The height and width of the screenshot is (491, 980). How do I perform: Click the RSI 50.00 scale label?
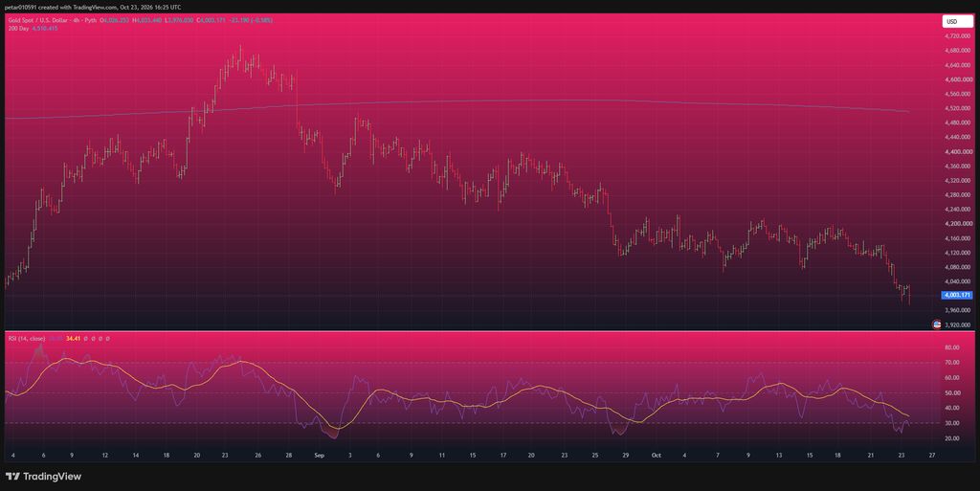click(x=952, y=393)
